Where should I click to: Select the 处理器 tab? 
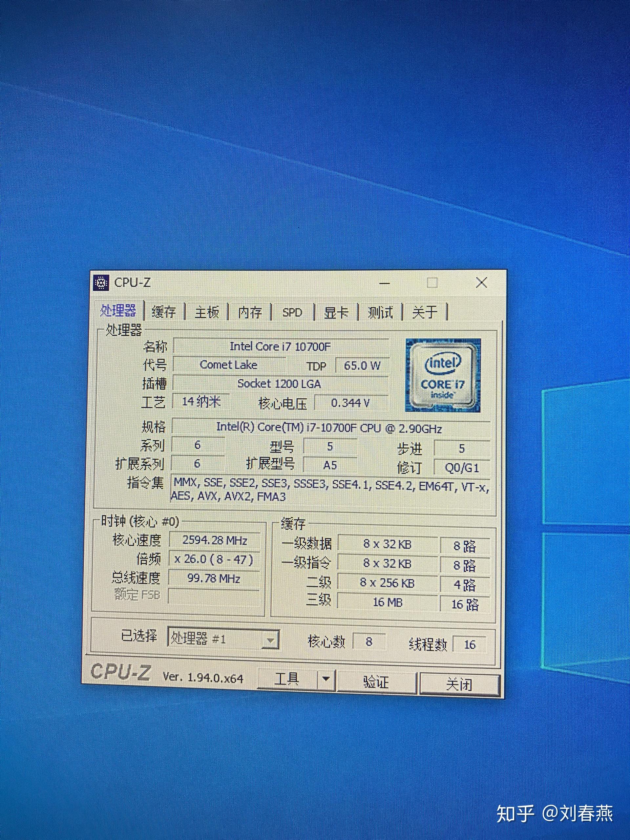click(x=118, y=311)
